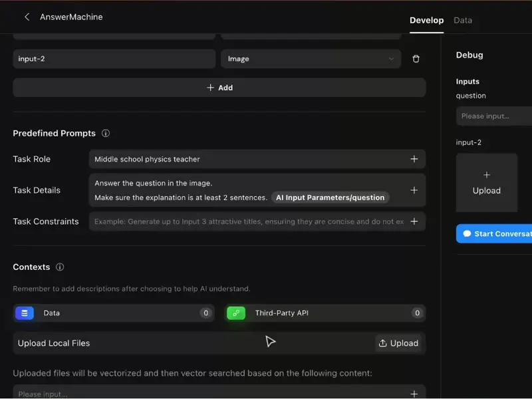Click the Upload box under input-2
Viewport: 532px width, 399px height.
[x=486, y=183]
